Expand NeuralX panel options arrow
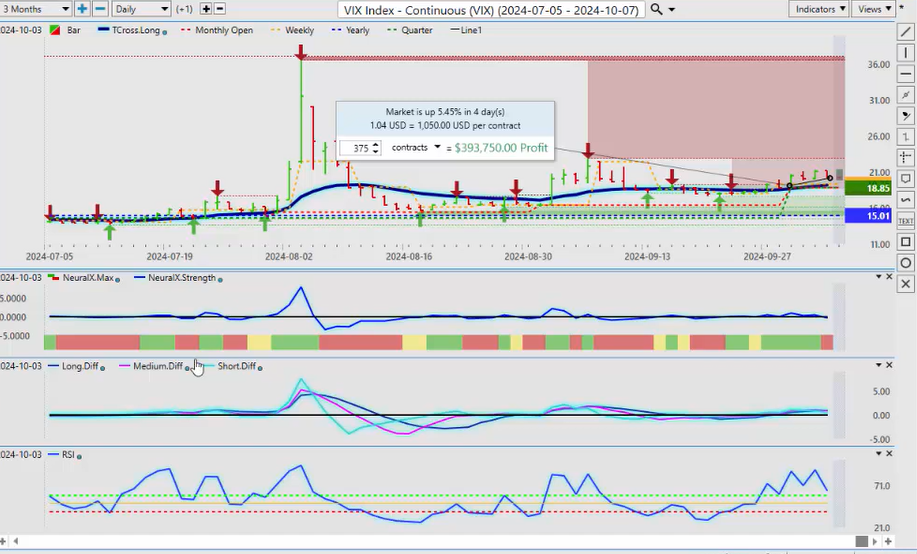 [878, 277]
